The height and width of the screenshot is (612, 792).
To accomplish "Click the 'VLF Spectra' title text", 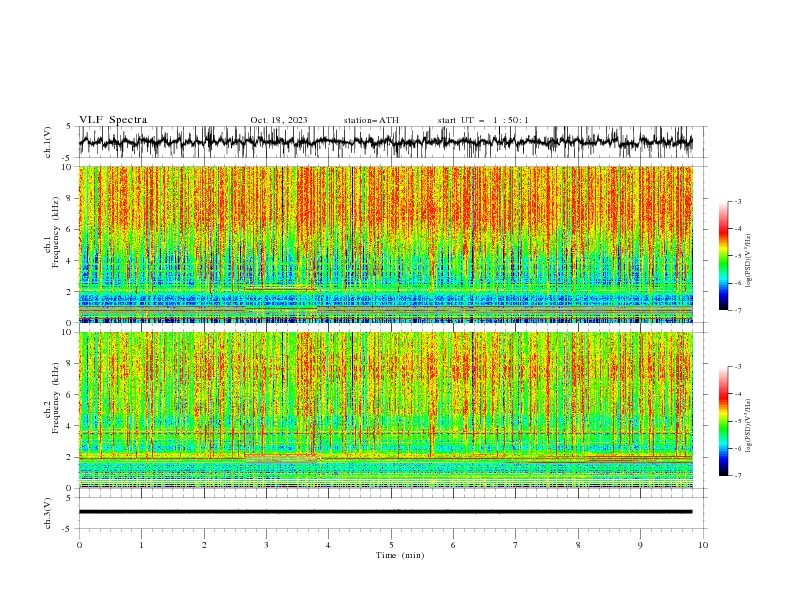I will pyautogui.click(x=113, y=120).
